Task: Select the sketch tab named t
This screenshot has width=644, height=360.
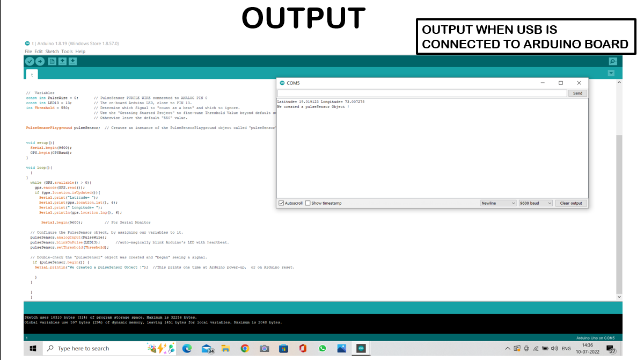Action: [32, 75]
